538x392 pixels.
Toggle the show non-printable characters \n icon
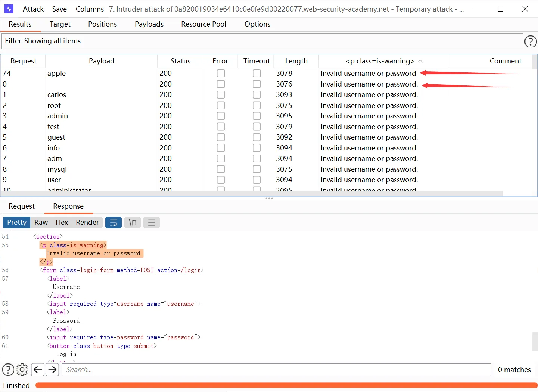tap(133, 223)
